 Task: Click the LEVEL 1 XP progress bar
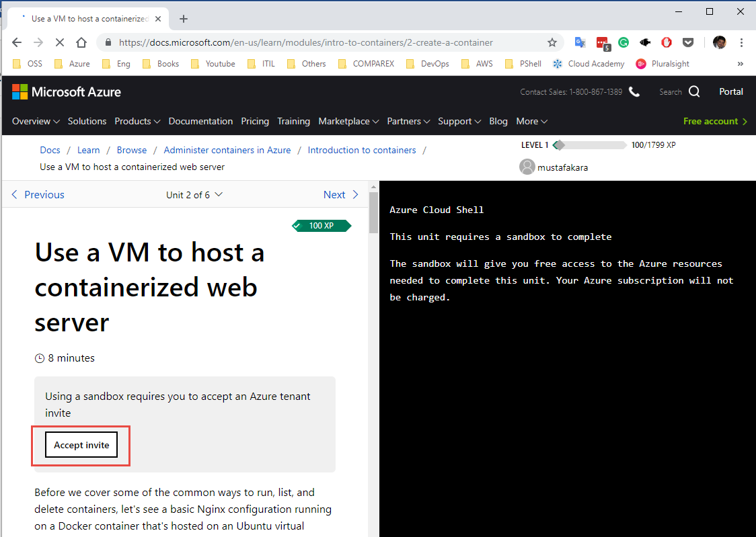[590, 145]
